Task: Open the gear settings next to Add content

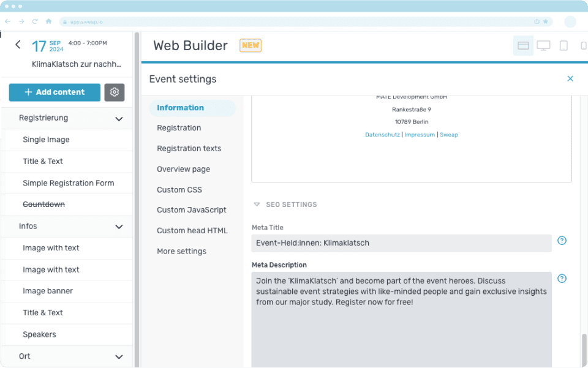Action: (115, 92)
